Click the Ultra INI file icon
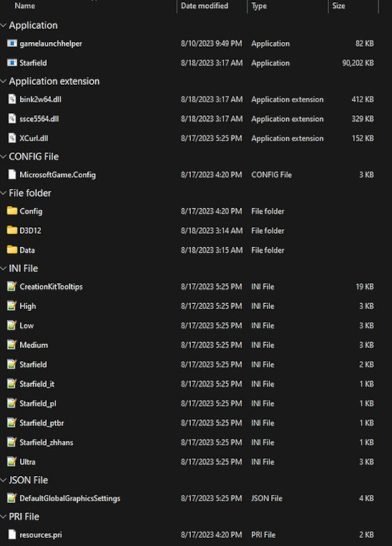 pos(12,462)
